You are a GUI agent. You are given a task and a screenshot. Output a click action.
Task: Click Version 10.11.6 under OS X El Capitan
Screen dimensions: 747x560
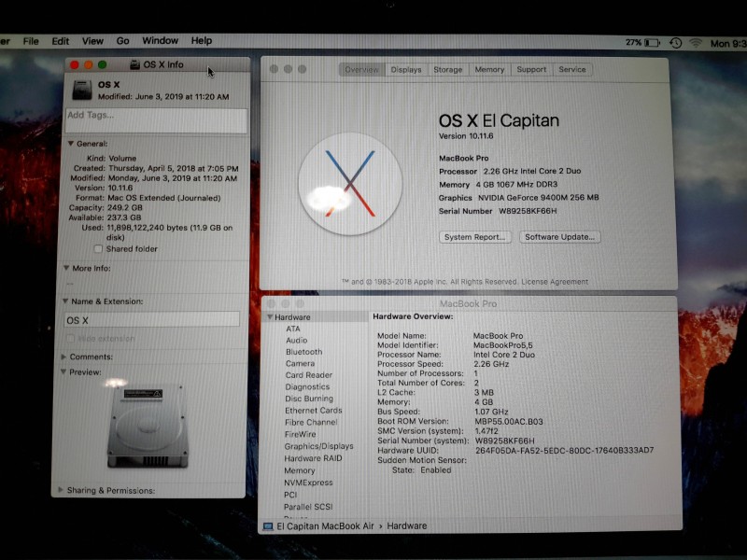[x=466, y=136]
